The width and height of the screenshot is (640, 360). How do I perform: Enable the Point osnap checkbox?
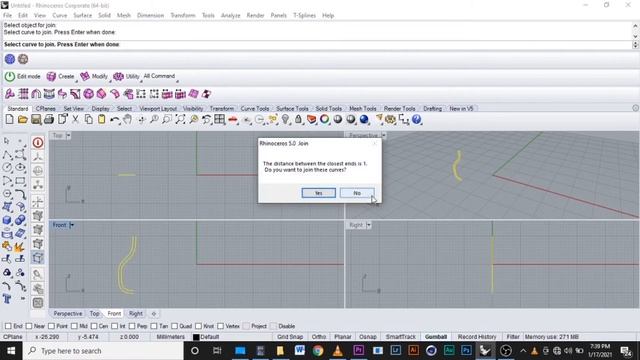pos(51,326)
